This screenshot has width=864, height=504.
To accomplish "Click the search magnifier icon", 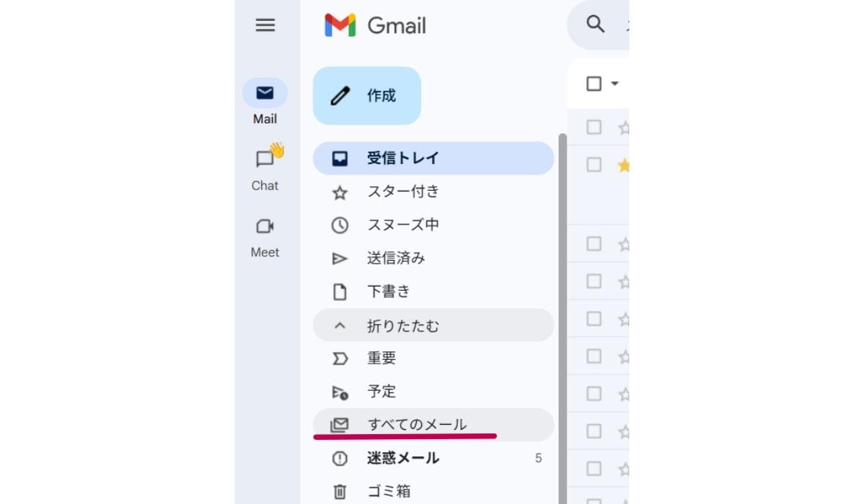I will (x=595, y=24).
